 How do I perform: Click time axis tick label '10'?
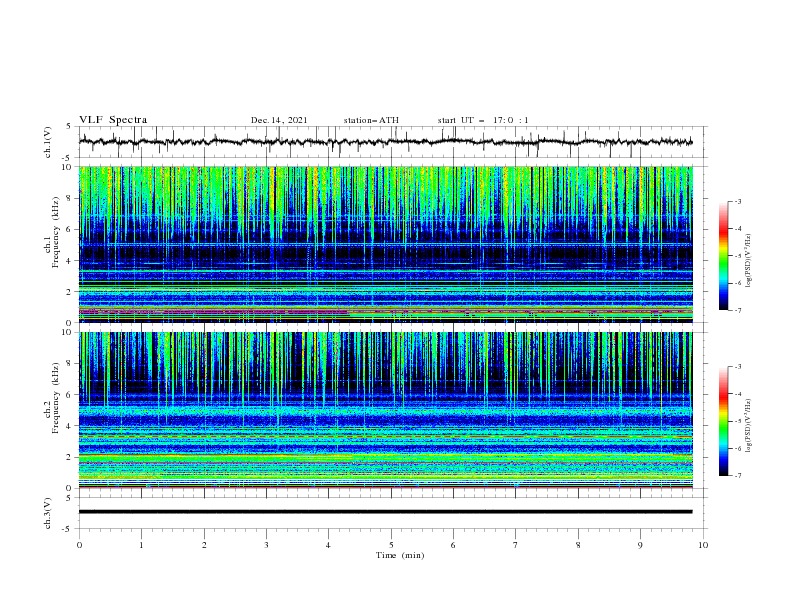[703, 545]
